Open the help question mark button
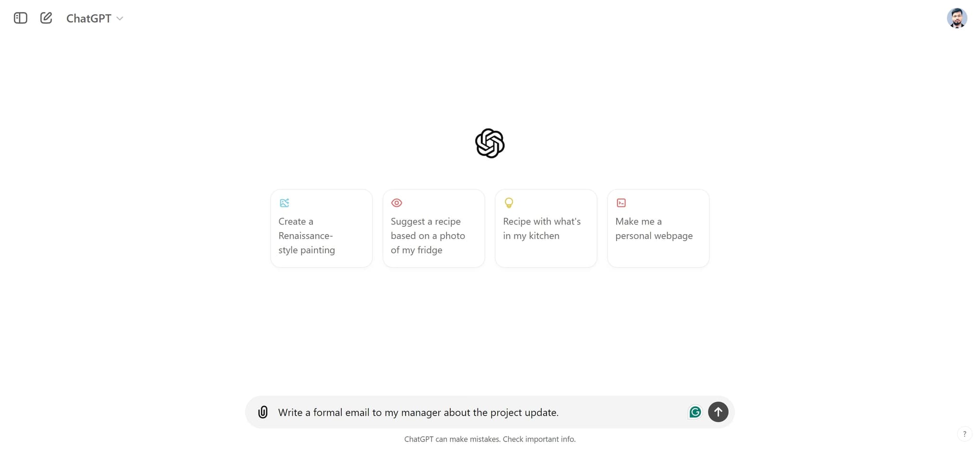The height and width of the screenshot is (449, 980). [964, 434]
